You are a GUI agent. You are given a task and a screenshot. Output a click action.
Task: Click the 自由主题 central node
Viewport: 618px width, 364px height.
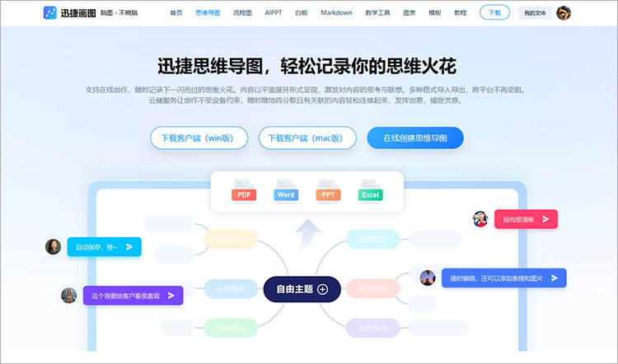[302, 289]
